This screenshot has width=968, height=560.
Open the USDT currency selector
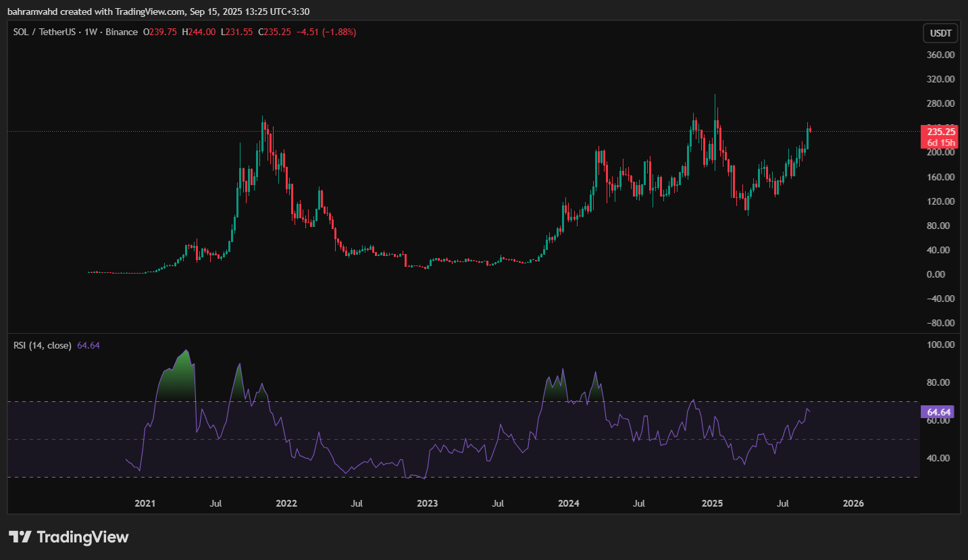(940, 33)
